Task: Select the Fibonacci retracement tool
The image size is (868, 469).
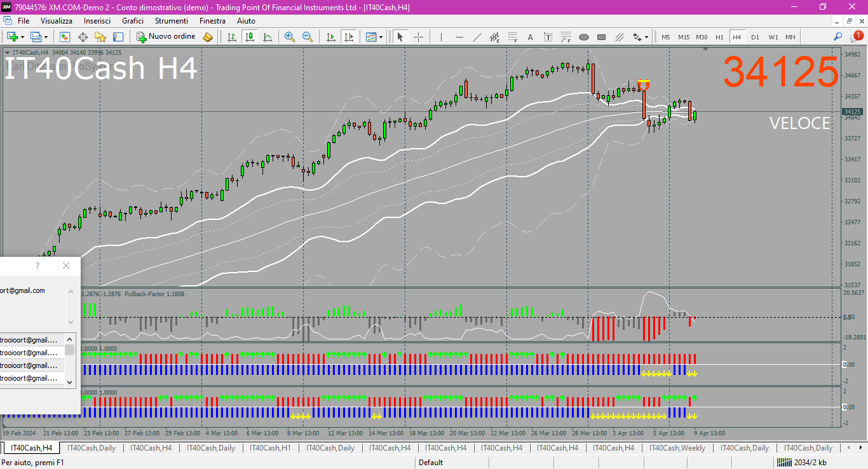Action: point(513,37)
